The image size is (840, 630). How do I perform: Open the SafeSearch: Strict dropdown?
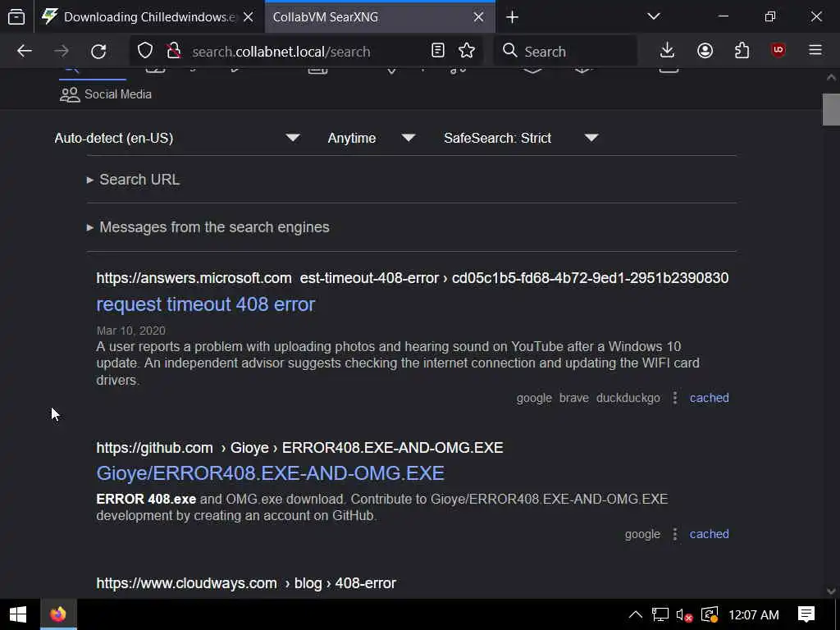[x=521, y=138]
